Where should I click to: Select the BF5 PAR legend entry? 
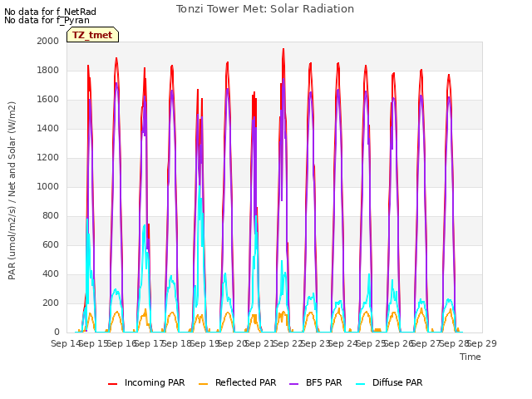[316, 382]
